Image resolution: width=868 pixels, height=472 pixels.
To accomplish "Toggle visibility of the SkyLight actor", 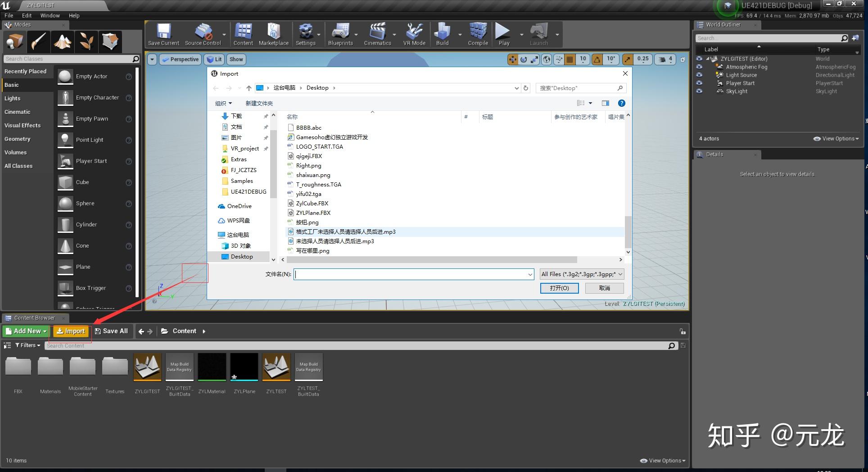I will 699,91.
